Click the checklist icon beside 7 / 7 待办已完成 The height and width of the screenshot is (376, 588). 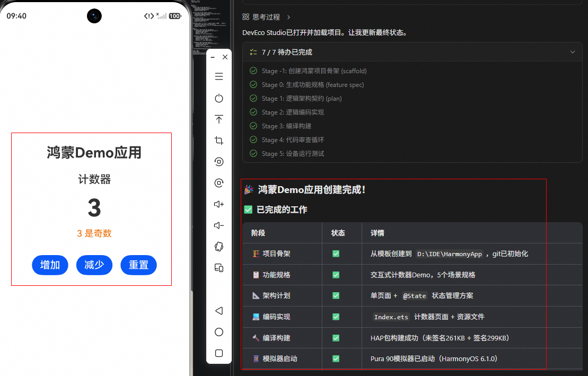pyautogui.click(x=253, y=52)
